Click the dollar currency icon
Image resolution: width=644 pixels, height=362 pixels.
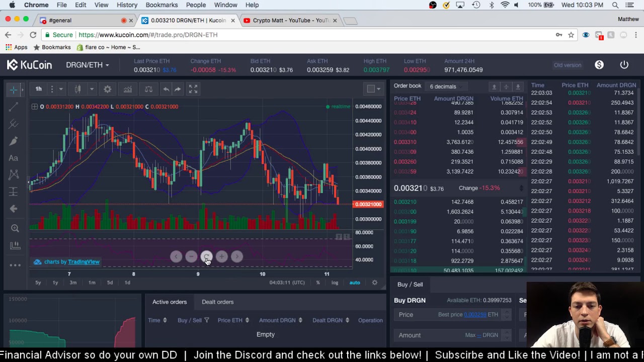pos(599,65)
